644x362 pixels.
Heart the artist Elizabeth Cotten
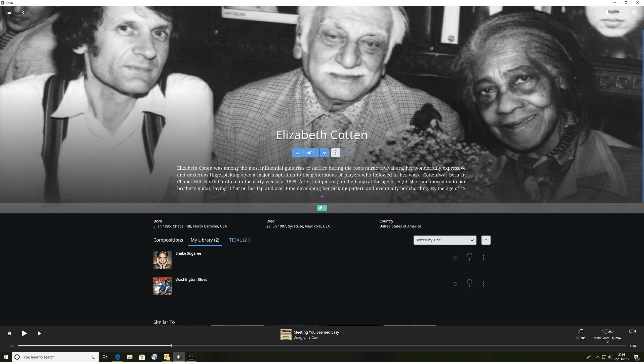point(347,152)
